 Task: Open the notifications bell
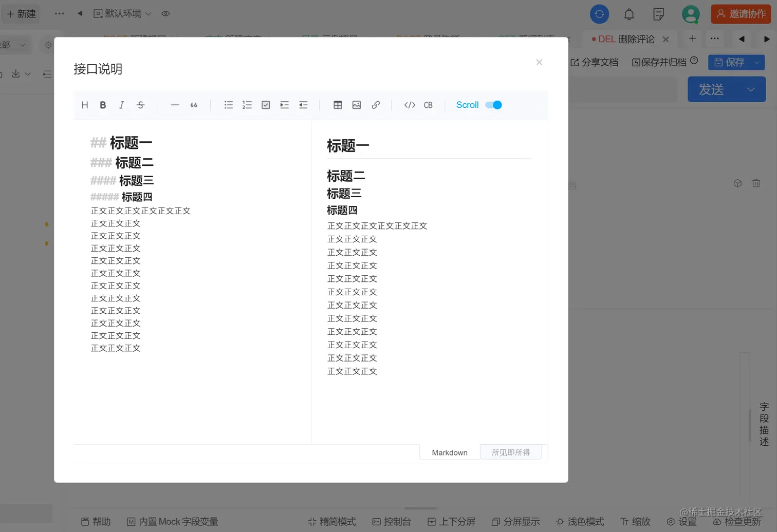[629, 14]
